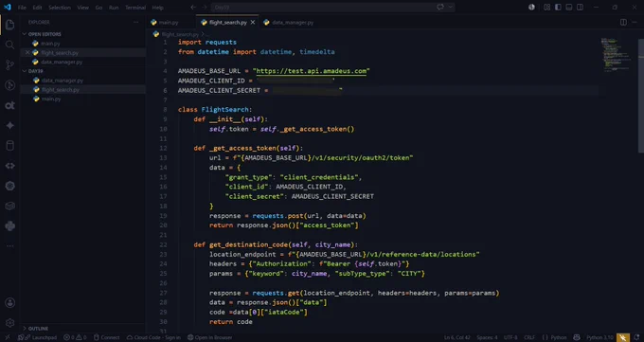Switch to the main.py editor tab
The width and height of the screenshot is (644, 342).
point(169,23)
